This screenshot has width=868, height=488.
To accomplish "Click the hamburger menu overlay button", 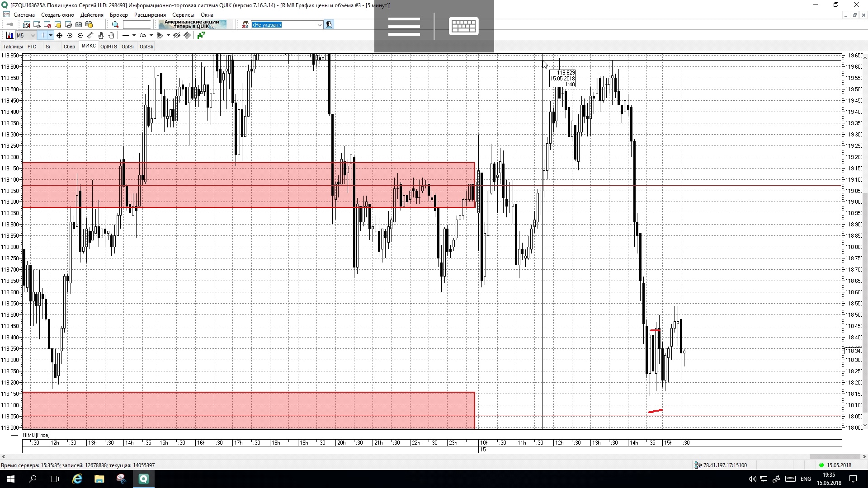I will 404,26.
